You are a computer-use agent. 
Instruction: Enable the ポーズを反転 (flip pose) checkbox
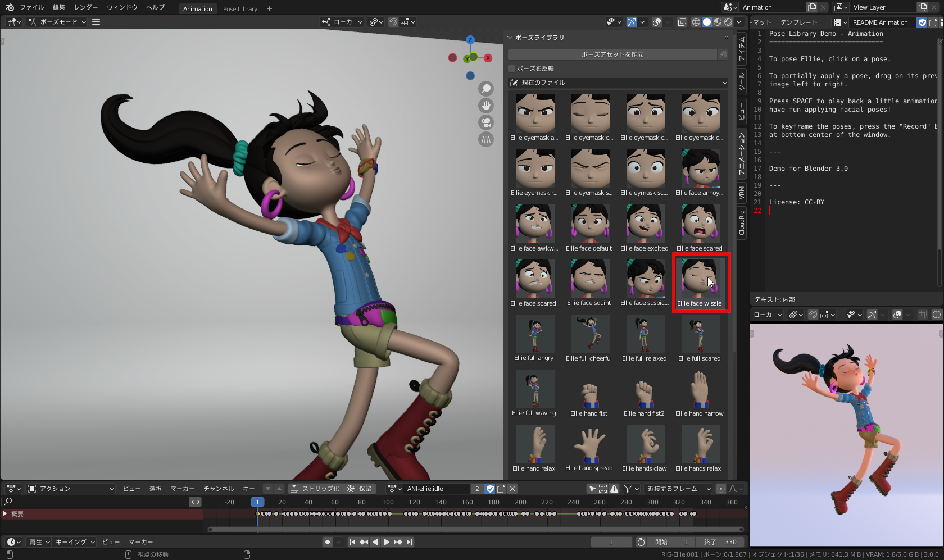click(511, 69)
